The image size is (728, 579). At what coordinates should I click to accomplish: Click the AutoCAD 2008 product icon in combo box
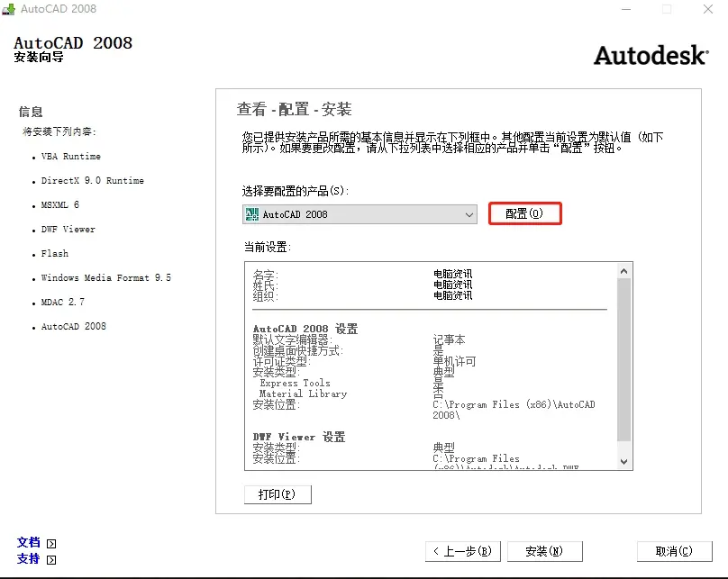(x=252, y=214)
